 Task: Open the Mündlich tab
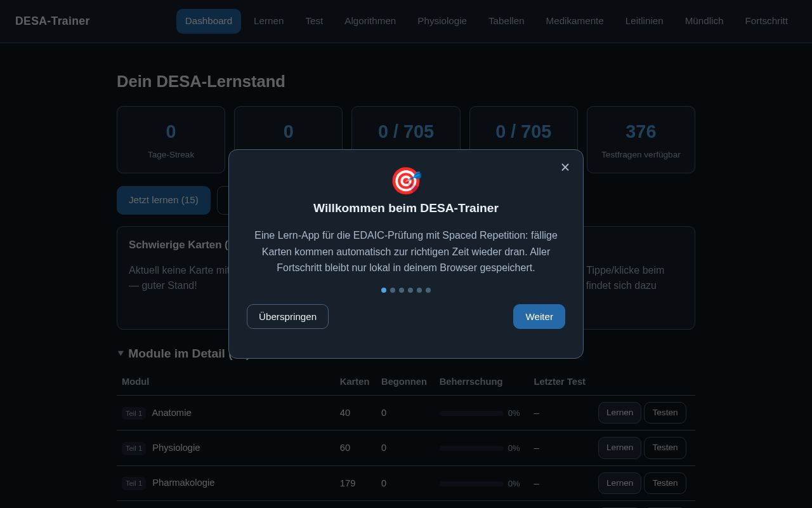[704, 21]
